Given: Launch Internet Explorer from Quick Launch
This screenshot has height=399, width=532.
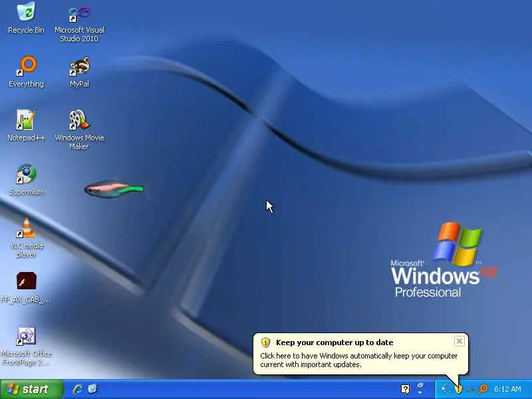Looking at the screenshot, I should click(x=78, y=389).
